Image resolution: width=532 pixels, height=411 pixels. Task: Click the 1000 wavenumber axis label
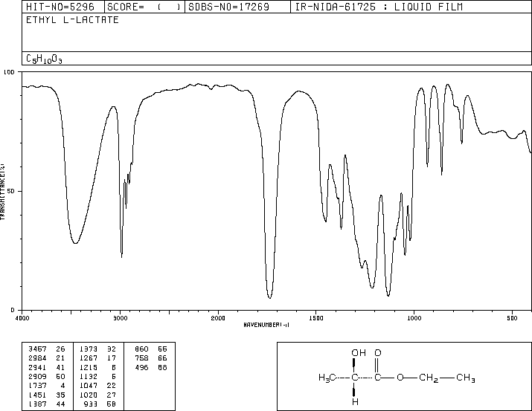[x=414, y=318]
